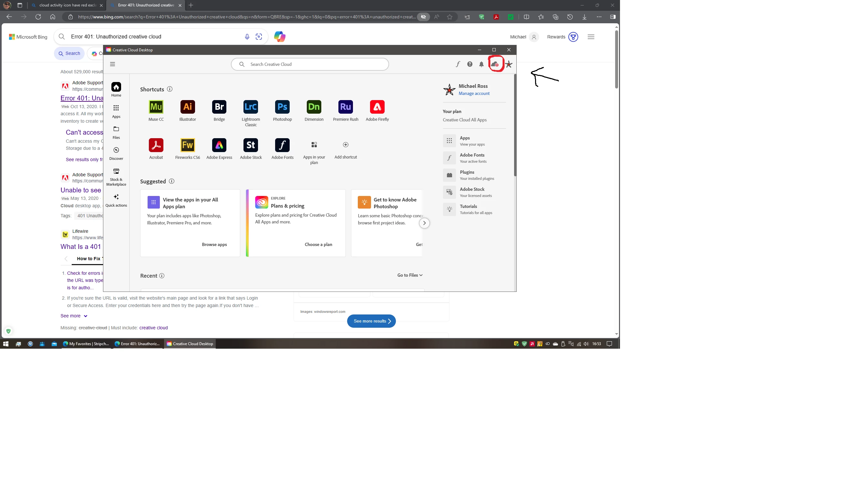Open Adobe Fonts icon in header
Viewport: 868px width, 483px height.
[458, 64]
